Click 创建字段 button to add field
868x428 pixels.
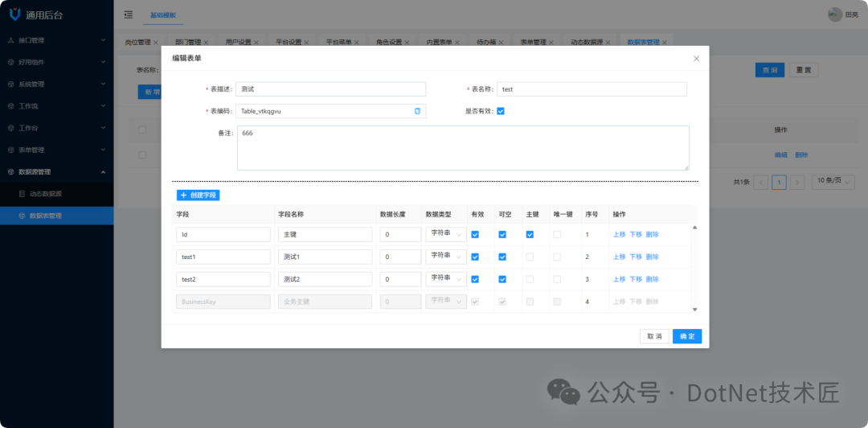tap(198, 195)
